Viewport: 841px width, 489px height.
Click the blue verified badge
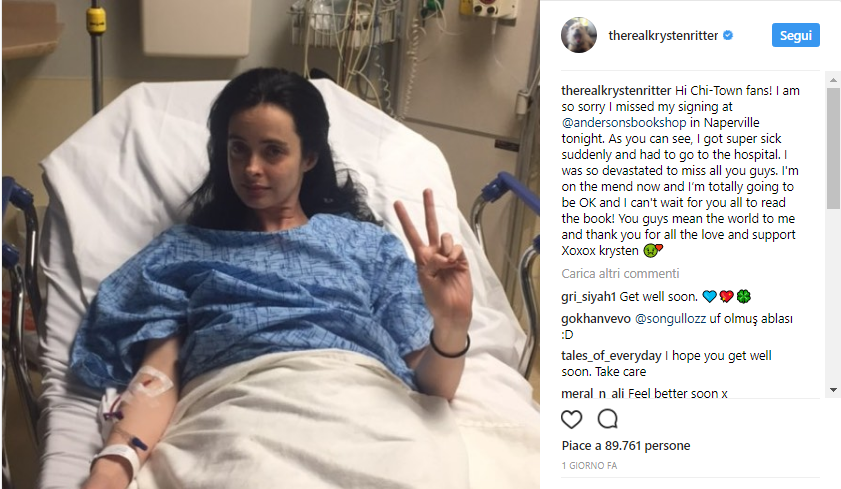tap(728, 35)
